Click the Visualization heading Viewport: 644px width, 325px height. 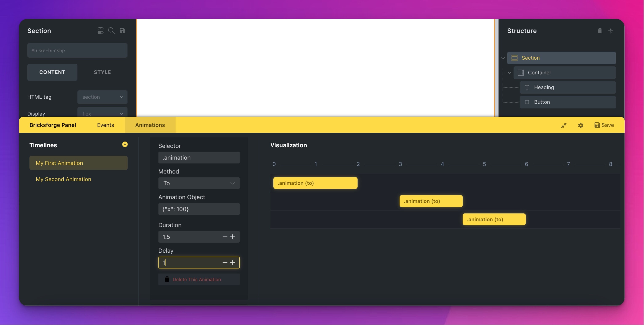click(x=289, y=145)
